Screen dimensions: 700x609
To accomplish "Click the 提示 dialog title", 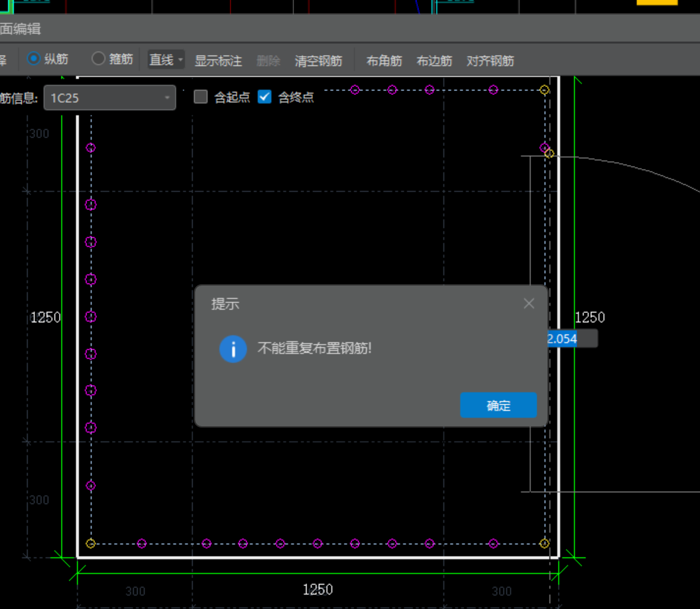I will (x=225, y=304).
